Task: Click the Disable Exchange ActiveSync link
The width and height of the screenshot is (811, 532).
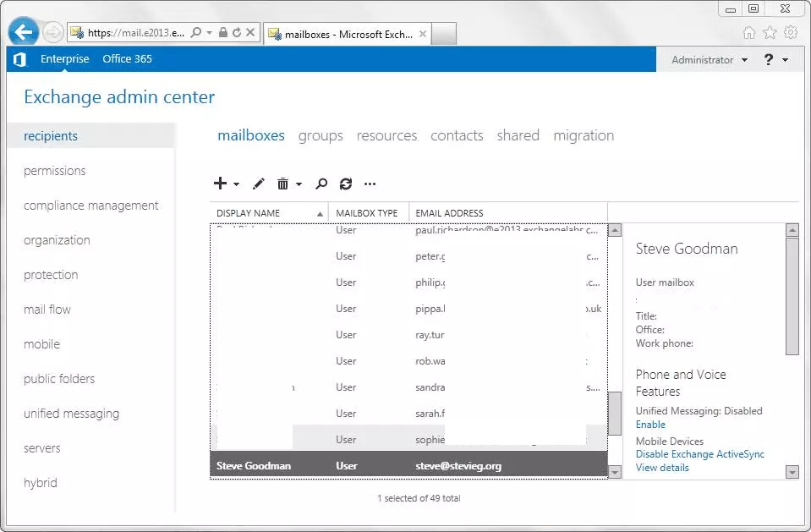Action: pyautogui.click(x=700, y=454)
